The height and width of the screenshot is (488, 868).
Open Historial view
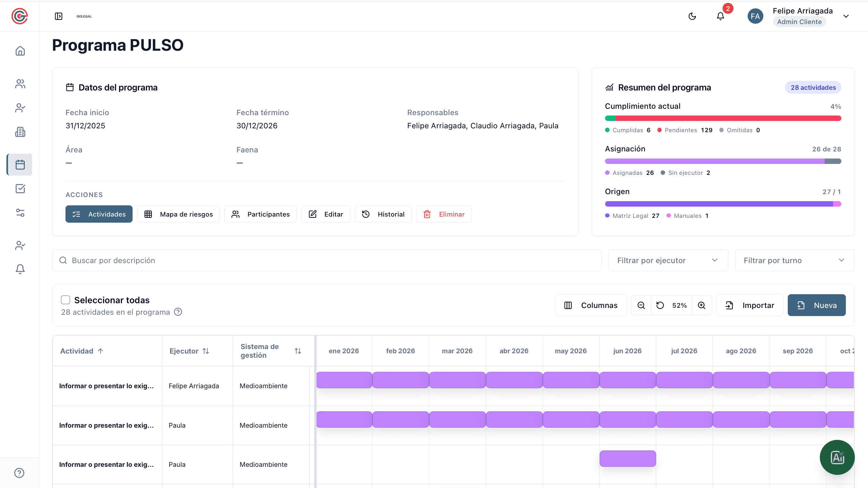pos(383,214)
